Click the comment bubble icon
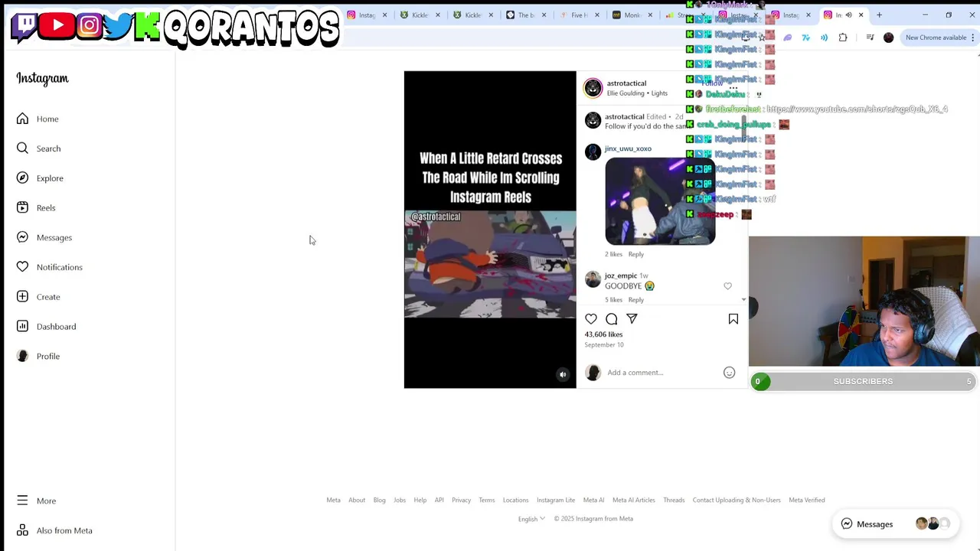 click(612, 318)
